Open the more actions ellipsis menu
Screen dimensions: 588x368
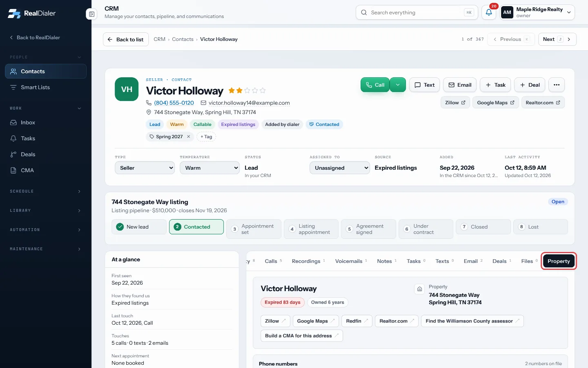557,85
